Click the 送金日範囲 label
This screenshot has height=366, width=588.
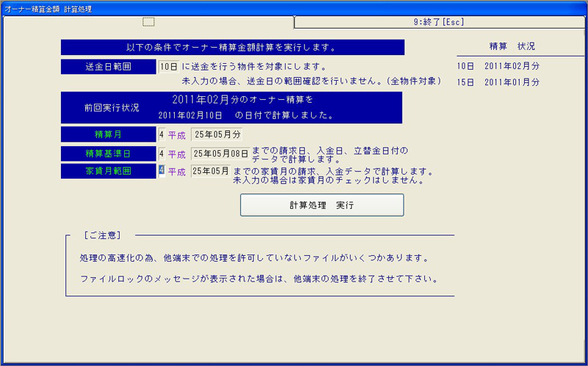109,67
